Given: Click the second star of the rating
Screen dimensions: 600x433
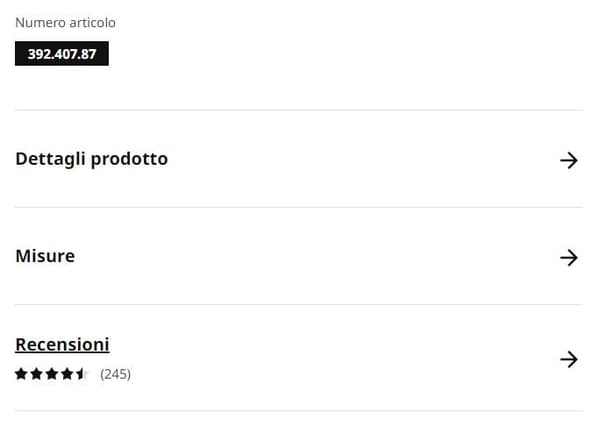Looking at the screenshot, I should [x=36, y=375].
